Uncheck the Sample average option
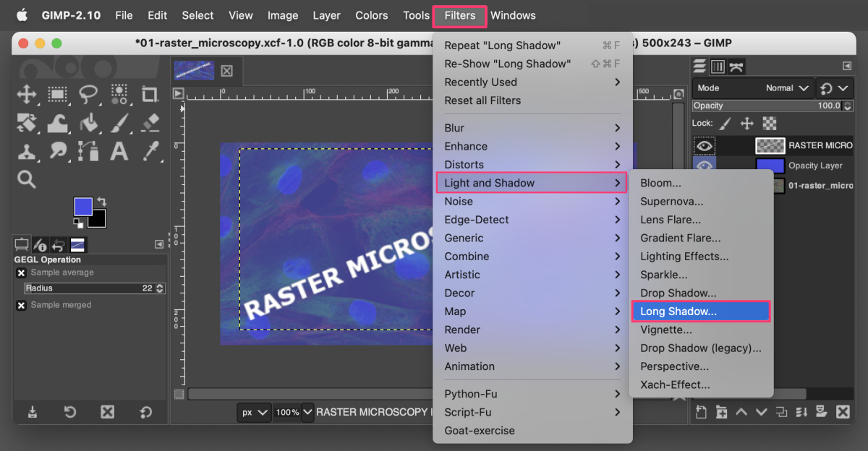The width and height of the screenshot is (868, 451). 20,272
